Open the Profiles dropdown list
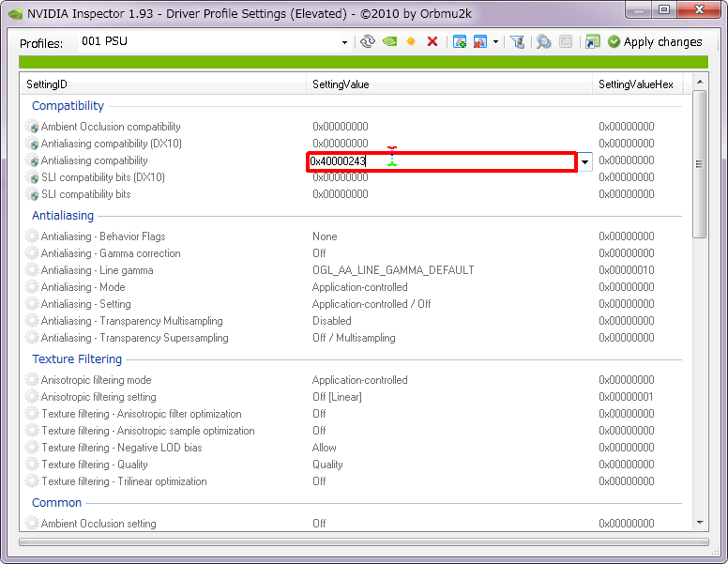This screenshot has width=728, height=564. pyautogui.click(x=344, y=42)
